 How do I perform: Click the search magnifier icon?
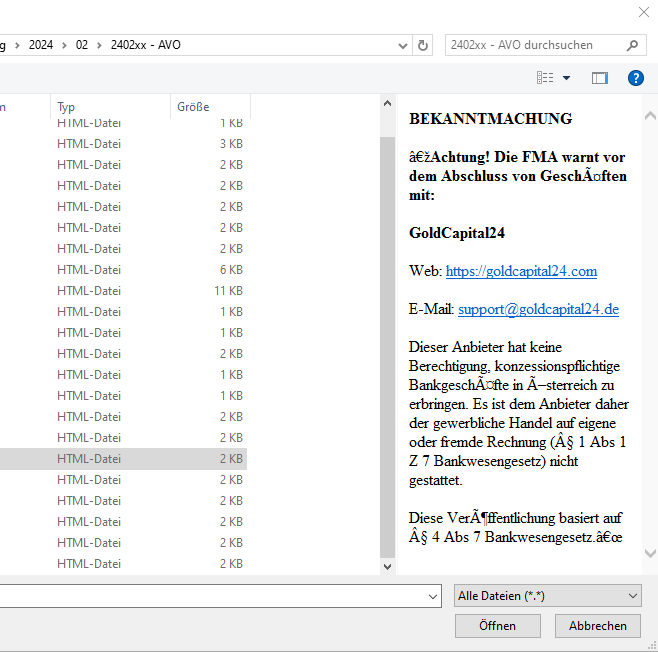coord(632,45)
